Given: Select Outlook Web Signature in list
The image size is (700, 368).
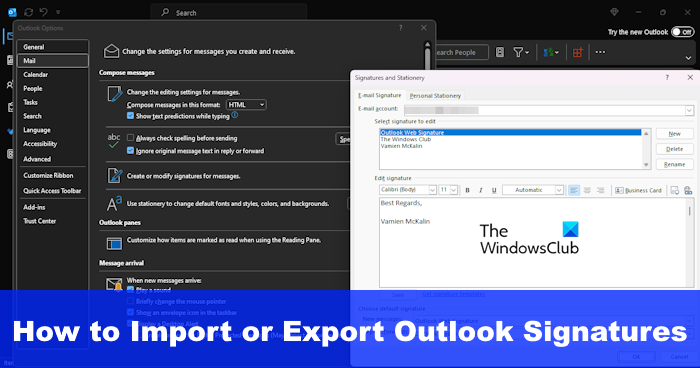Looking at the screenshot, I should pos(510,133).
